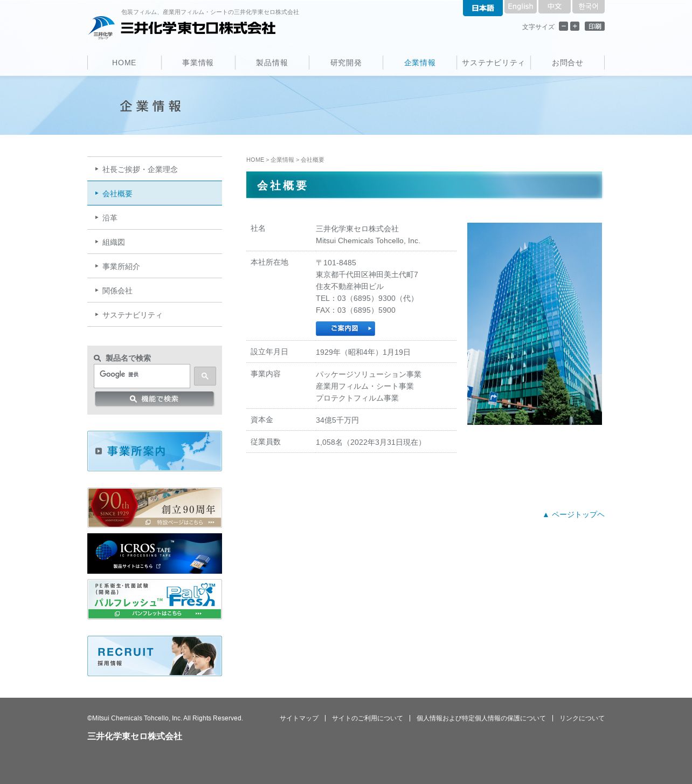Click the 〒101-8485 postal code
The height and width of the screenshot is (784, 692).
coord(336,263)
